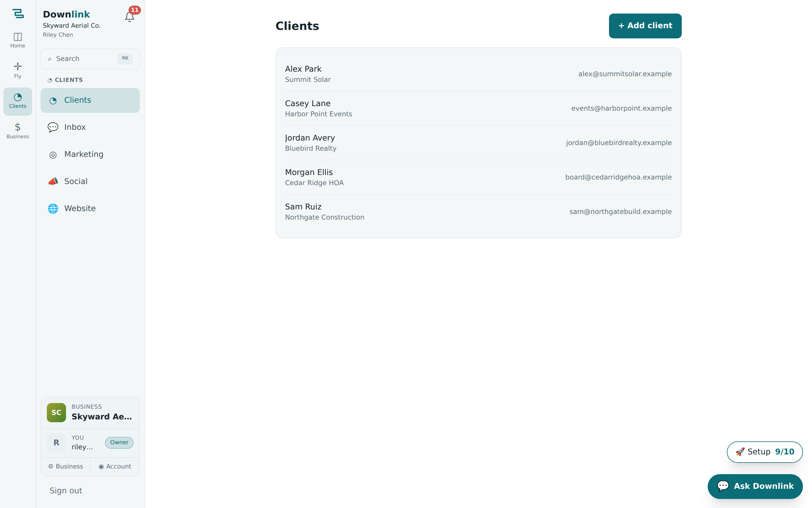The height and width of the screenshot is (508, 812).
Task: Click the Ask Downlink chat bubble icon
Action: tap(723, 486)
